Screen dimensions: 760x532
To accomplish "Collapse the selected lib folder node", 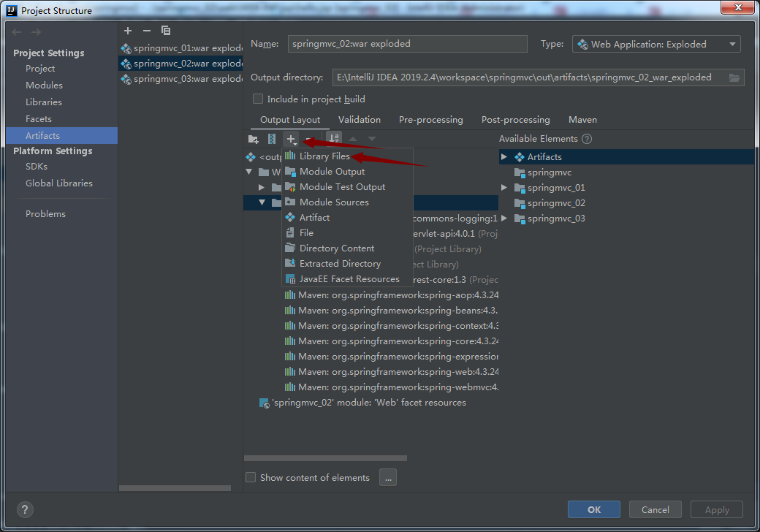I will pos(262,202).
